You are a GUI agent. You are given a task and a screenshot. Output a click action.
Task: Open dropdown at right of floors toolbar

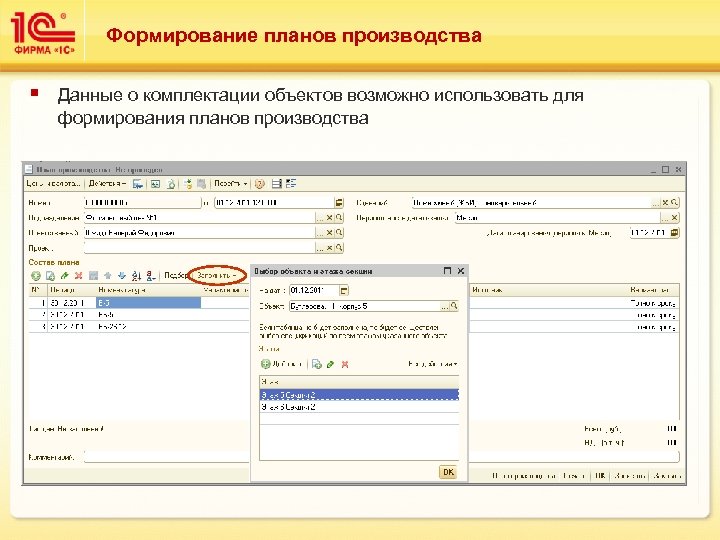[x=433, y=364]
